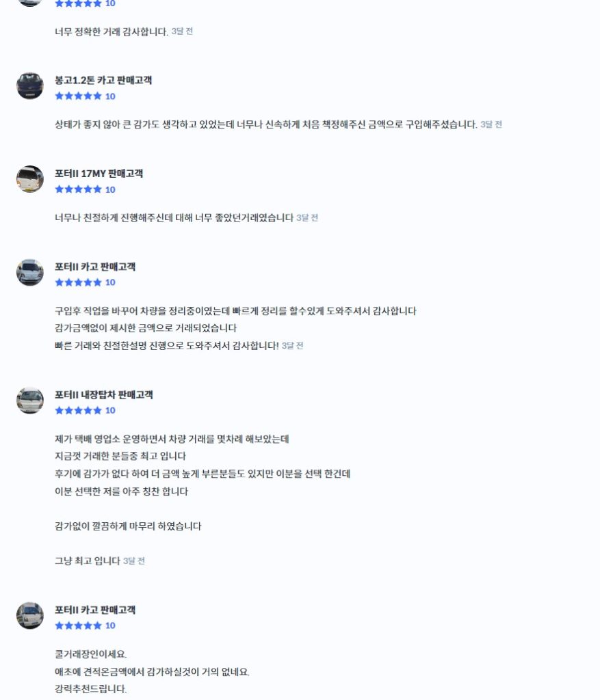The width and height of the screenshot is (600, 700).
Task: Click the five stars under 포터II 17MY 판매고객
Action: (78, 189)
